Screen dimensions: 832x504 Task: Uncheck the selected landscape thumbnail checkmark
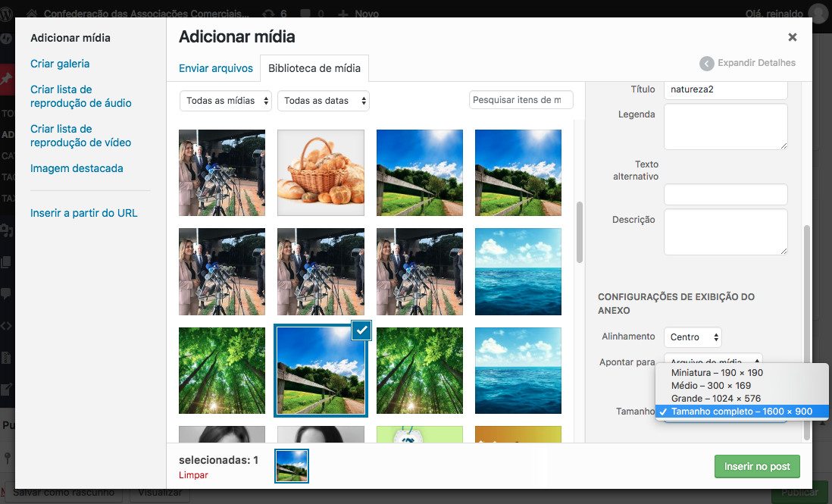[362, 330]
